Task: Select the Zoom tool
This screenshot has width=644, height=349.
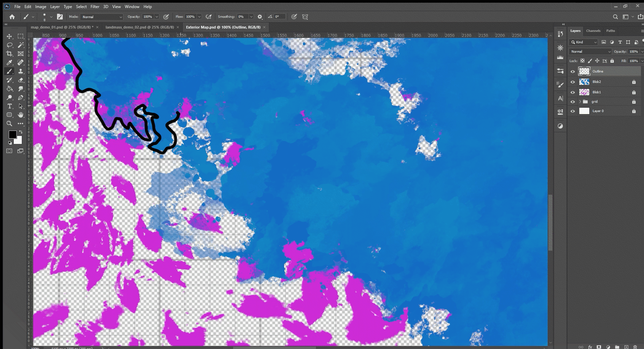Action: pyautogui.click(x=10, y=123)
